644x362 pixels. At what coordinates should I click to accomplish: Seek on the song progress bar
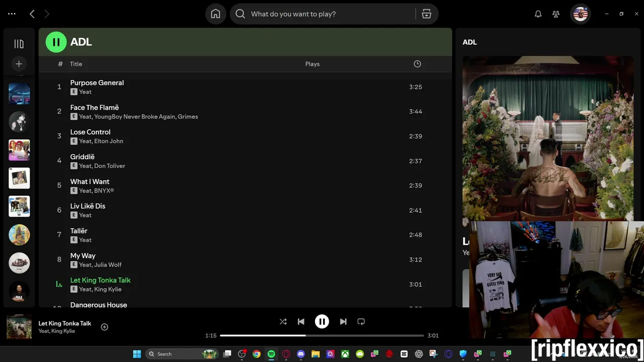coord(322,335)
